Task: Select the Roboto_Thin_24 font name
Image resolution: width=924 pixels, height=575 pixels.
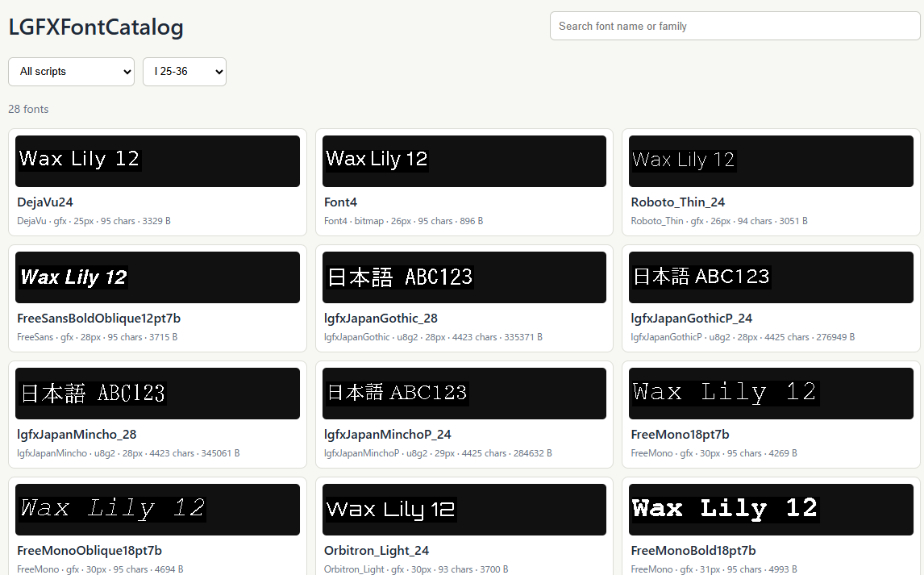Action: click(677, 202)
